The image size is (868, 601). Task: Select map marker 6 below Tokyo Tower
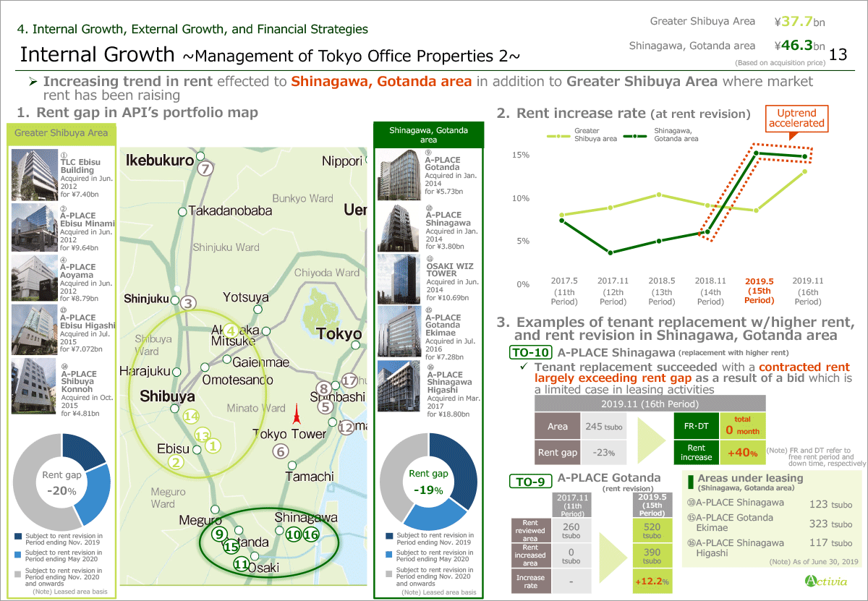(x=281, y=451)
